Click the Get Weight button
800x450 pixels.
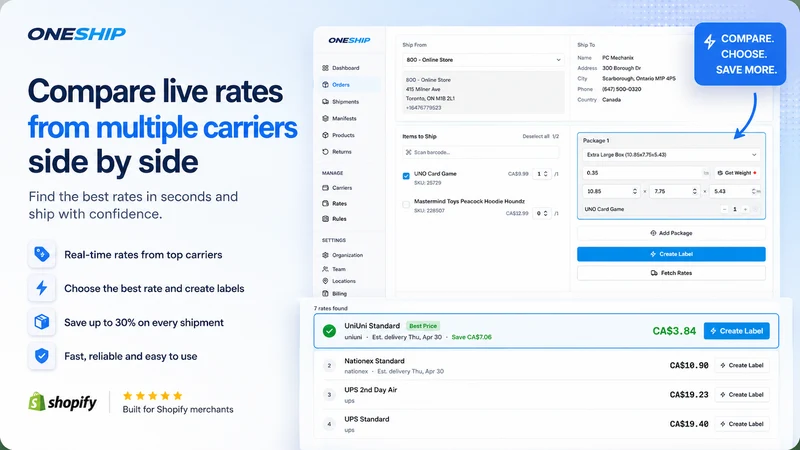pyautogui.click(x=737, y=173)
